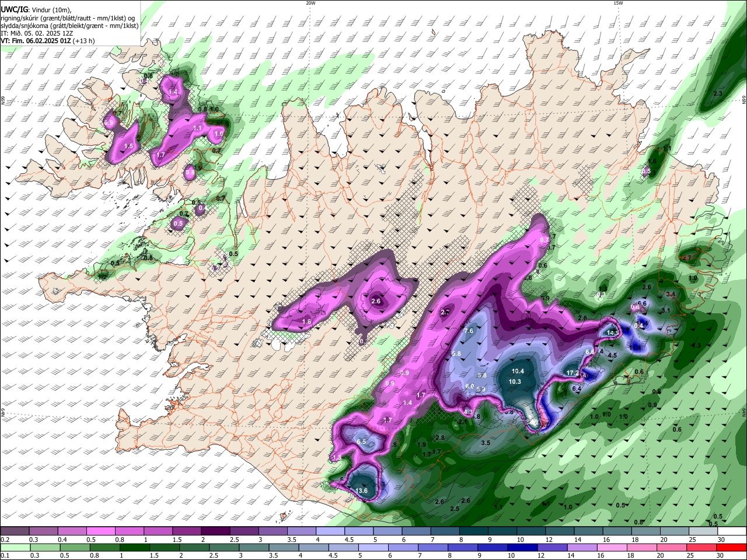Click the 13.6 precipitation value on the map
This screenshot has height=560, width=747.
pos(362,491)
